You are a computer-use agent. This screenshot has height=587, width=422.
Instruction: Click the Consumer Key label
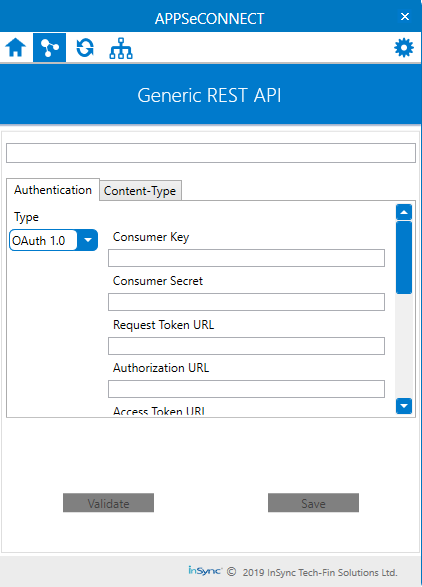(x=151, y=237)
